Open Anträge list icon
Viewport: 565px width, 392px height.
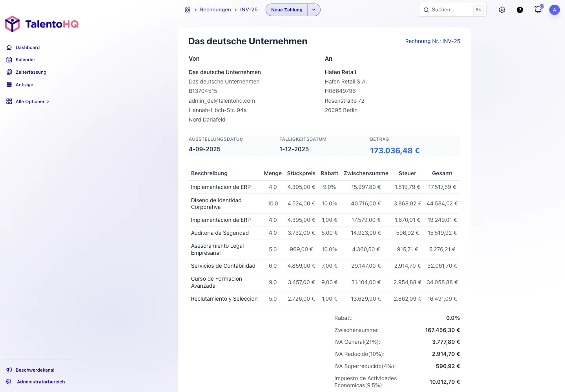click(9, 85)
